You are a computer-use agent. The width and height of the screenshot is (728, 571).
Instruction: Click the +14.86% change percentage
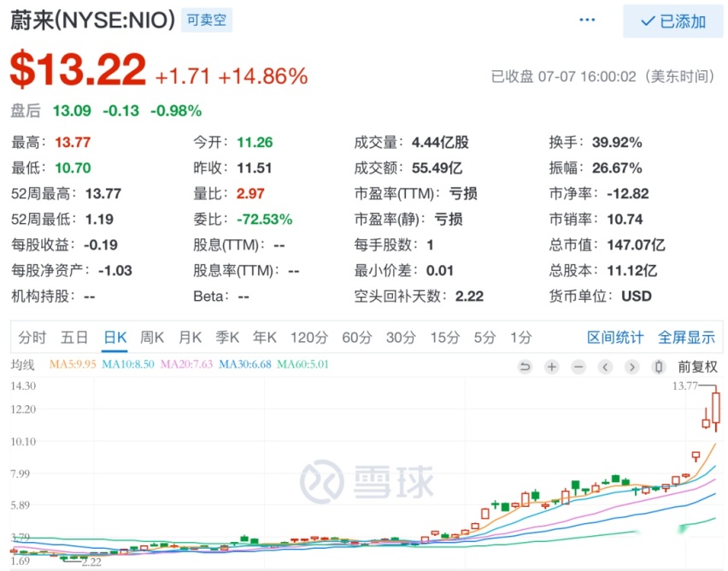point(263,76)
